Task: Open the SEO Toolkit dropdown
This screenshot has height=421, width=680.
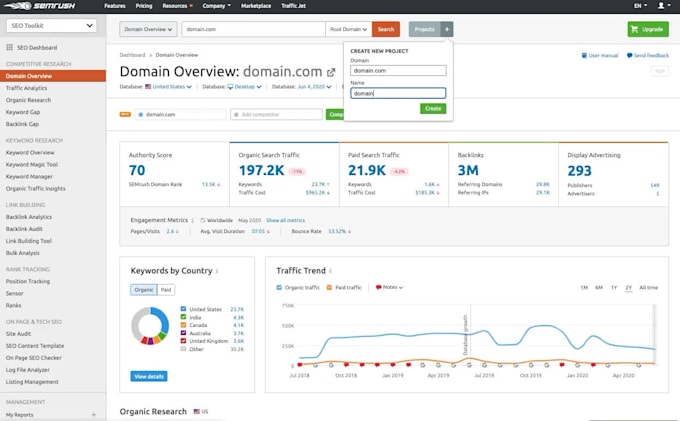Action: 52,26
